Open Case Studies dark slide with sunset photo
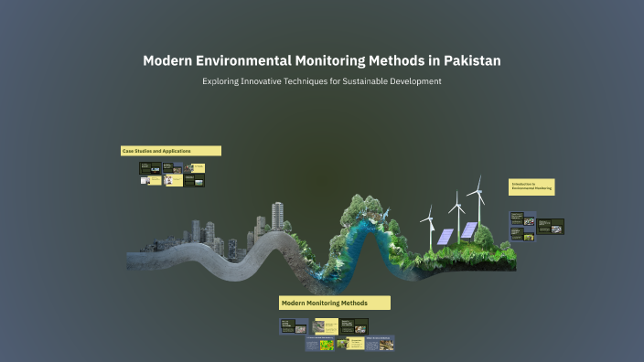The width and height of the screenshot is (644, 362). click(x=150, y=168)
